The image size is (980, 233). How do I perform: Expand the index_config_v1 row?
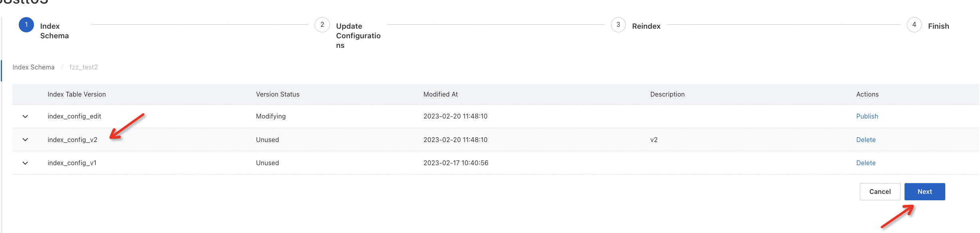tap(25, 163)
